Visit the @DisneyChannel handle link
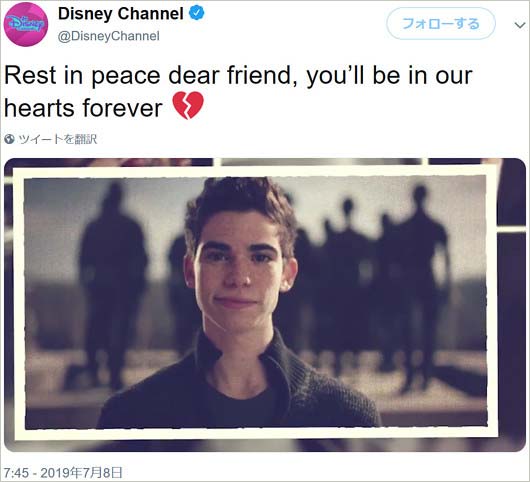The image size is (530, 482). pyautogui.click(x=109, y=36)
